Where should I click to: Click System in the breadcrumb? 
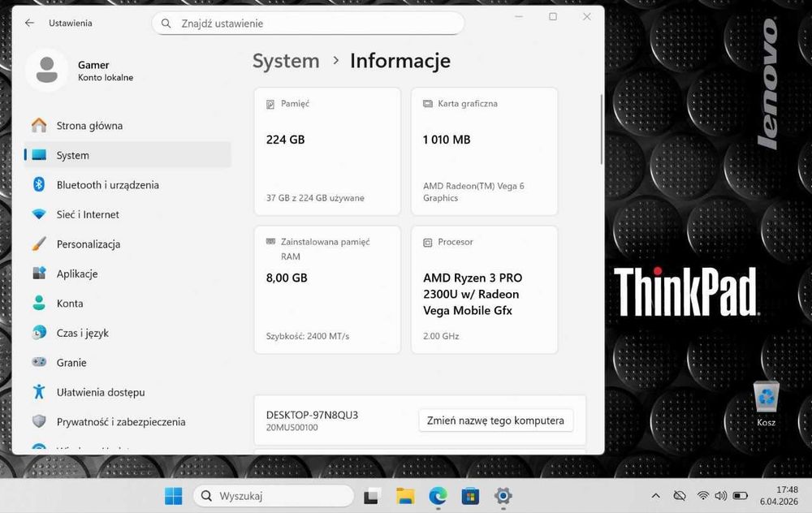click(286, 61)
